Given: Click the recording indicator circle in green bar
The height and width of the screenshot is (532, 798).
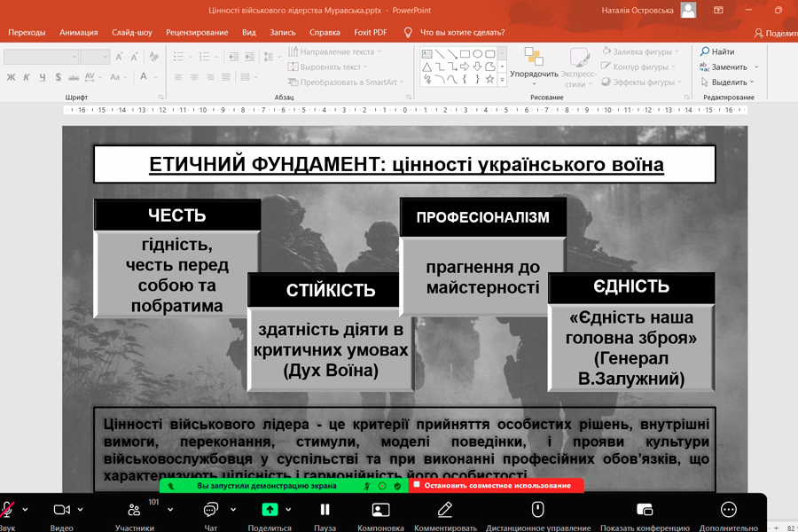Looking at the screenshot, I should (x=382, y=486).
